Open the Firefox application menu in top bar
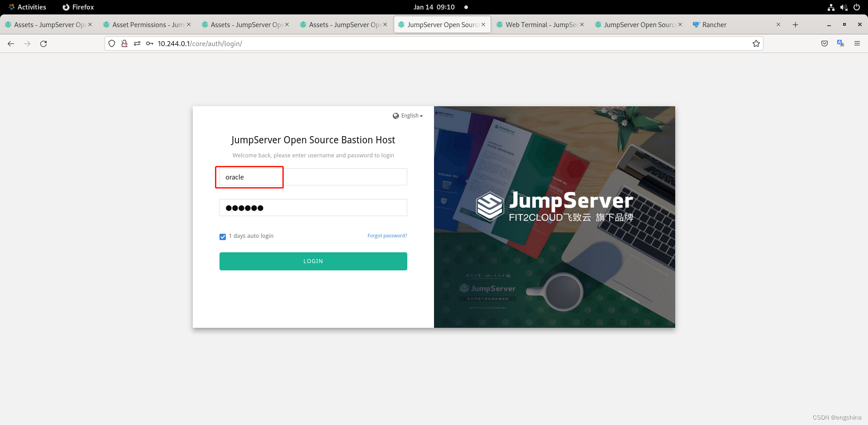 78,7
